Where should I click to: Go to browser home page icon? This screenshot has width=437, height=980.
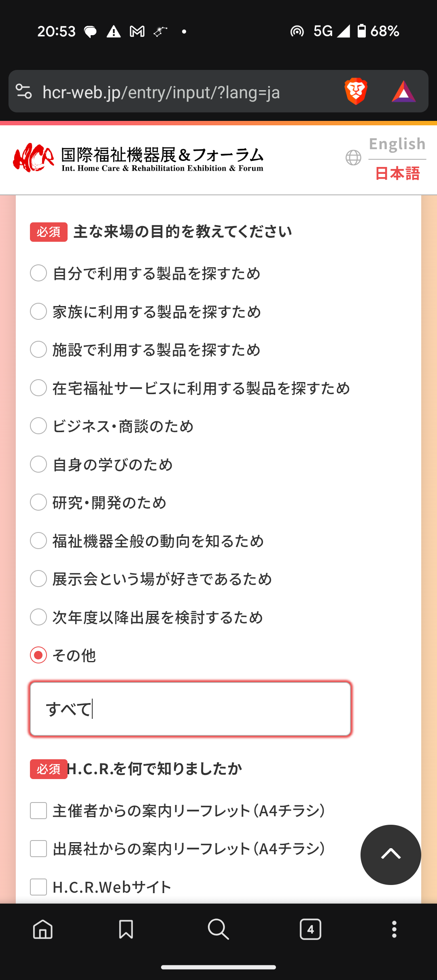(43, 929)
